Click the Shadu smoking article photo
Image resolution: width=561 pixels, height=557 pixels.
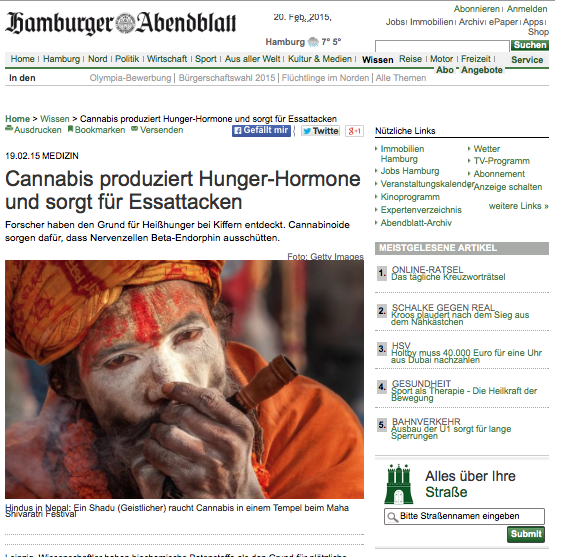(x=184, y=379)
